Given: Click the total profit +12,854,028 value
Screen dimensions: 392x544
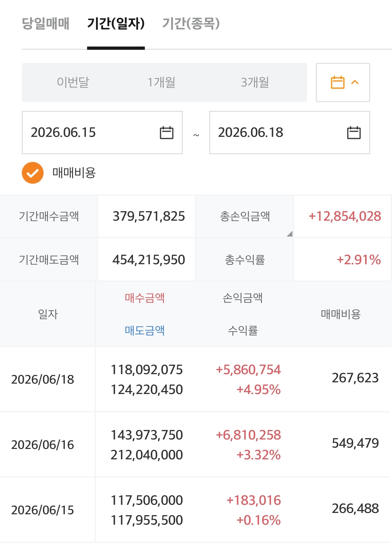Looking at the screenshot, I should [x=345, y=216].
